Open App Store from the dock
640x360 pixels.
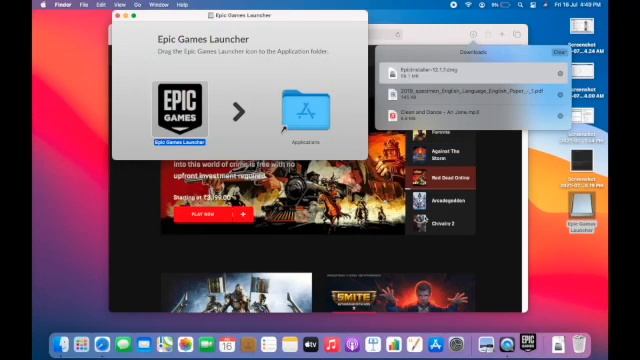pyautogui.click(x=436, y=344)
